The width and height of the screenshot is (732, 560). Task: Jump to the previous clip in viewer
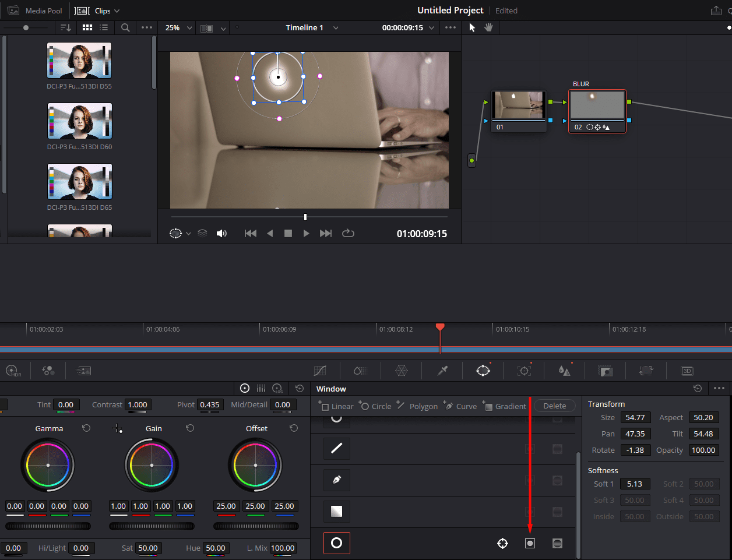(251, 233)
